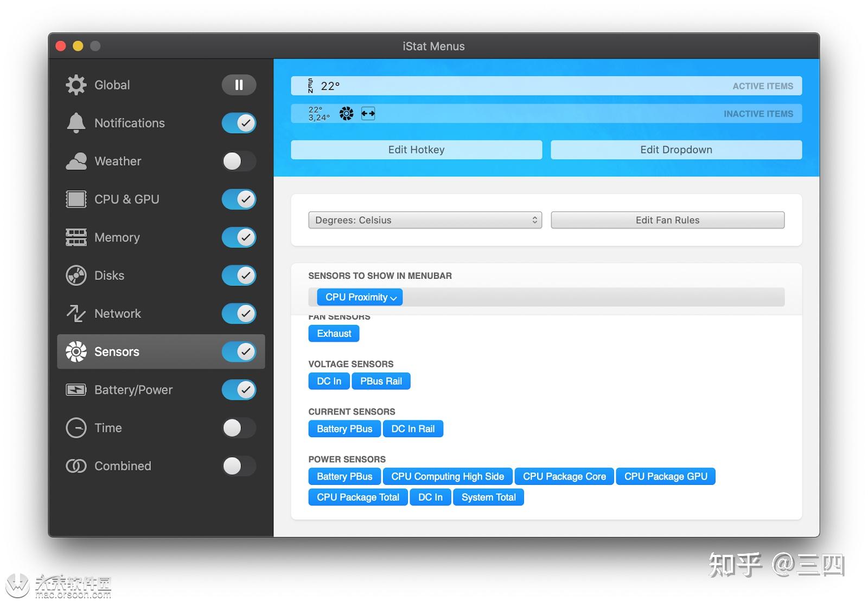Click the Edit Fan Rules button

pos(667,220)
